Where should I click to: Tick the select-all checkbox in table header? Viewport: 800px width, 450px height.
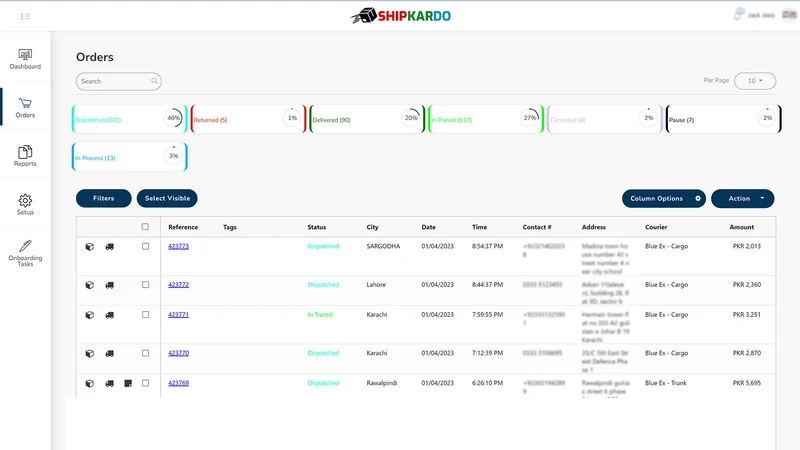pos(145,227)
